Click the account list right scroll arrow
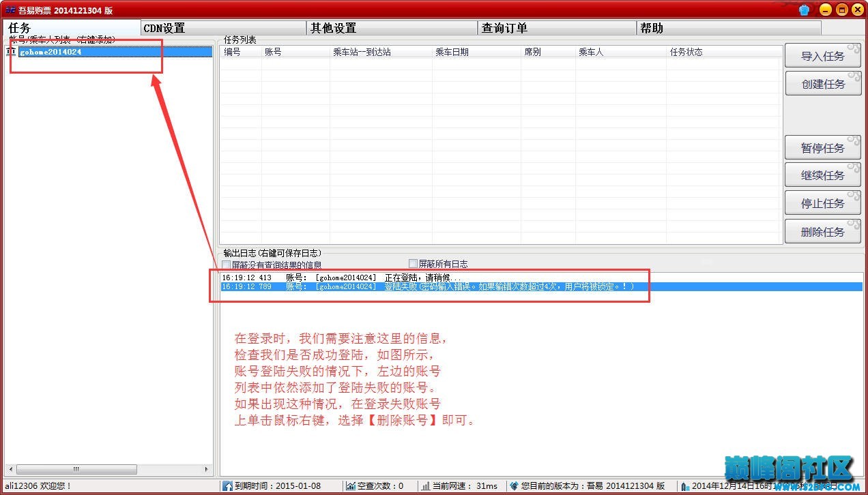Image resolution: width=868 pixels, height=495 pixels. [207, 470]
